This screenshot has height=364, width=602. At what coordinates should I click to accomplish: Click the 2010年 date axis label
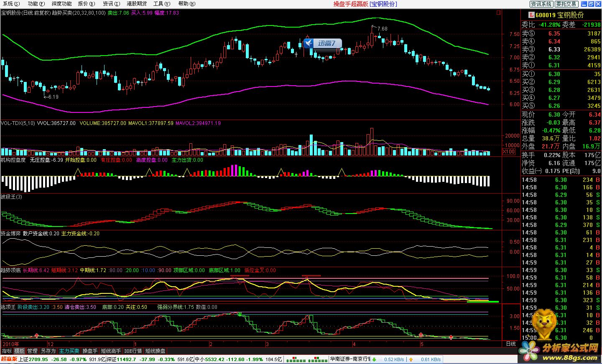(11, 344)
